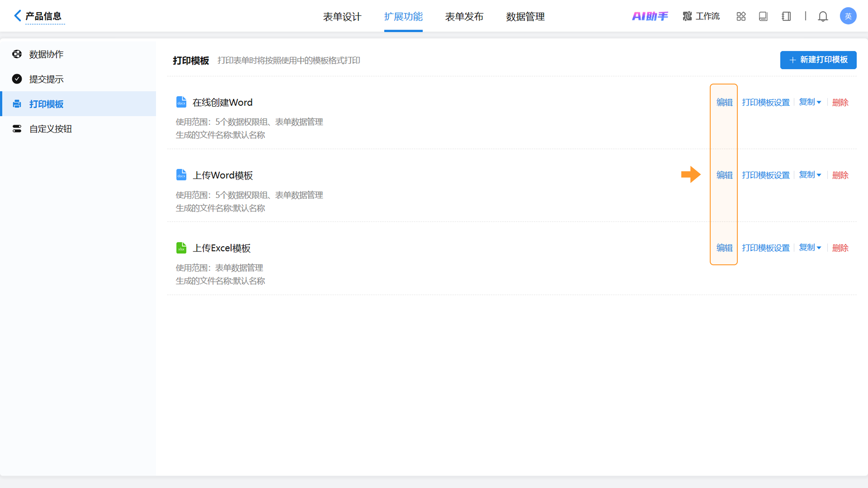The width and height of the screenshot is (868, 488).
Task: Click the workflow gear icon beside 工作流
Action: tap(687, 16)
